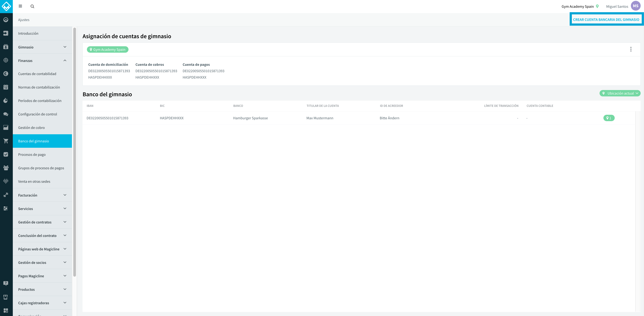Expand the Gimnasio settings section

pyautogui.click(x=42, y=47)
